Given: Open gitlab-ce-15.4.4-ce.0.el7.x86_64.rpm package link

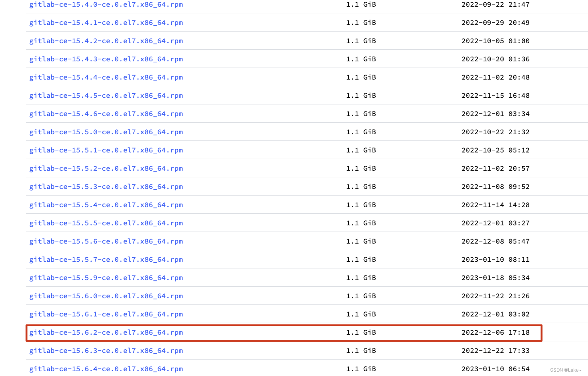Looking at the screenshot, I should [x=106, y=77].
